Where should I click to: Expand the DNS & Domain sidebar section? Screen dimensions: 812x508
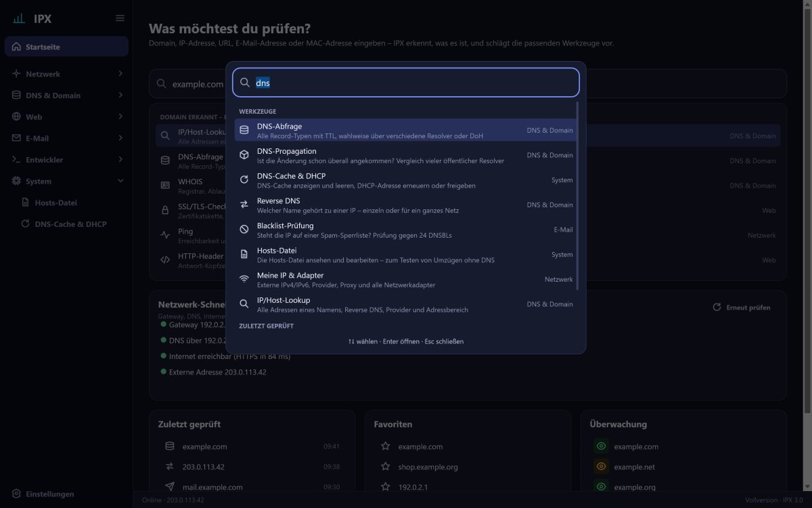tap(66, 96)
